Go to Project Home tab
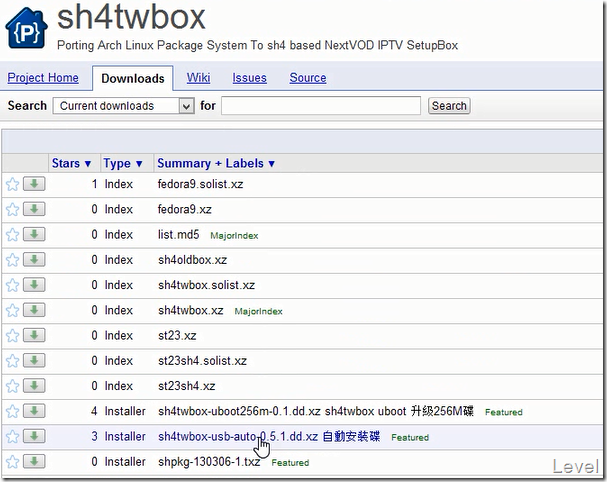This screenshot has width=607, height=482. point(43,78)
